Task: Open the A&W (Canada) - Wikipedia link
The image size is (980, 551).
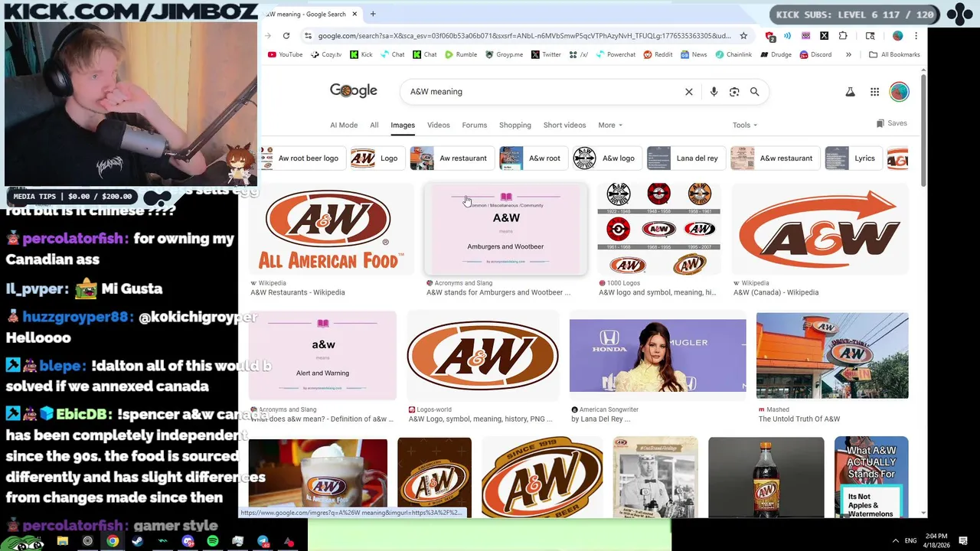Action: point(776,292)
